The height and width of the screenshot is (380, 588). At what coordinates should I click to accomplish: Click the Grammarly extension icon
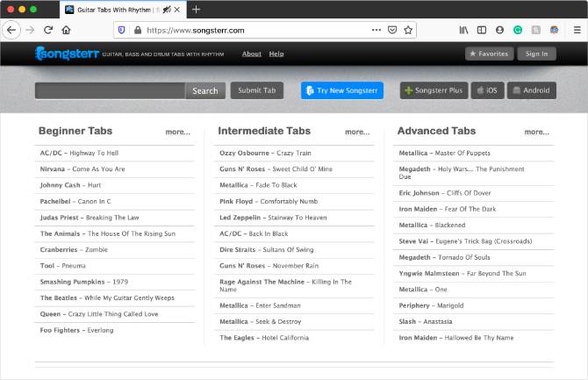518,30
